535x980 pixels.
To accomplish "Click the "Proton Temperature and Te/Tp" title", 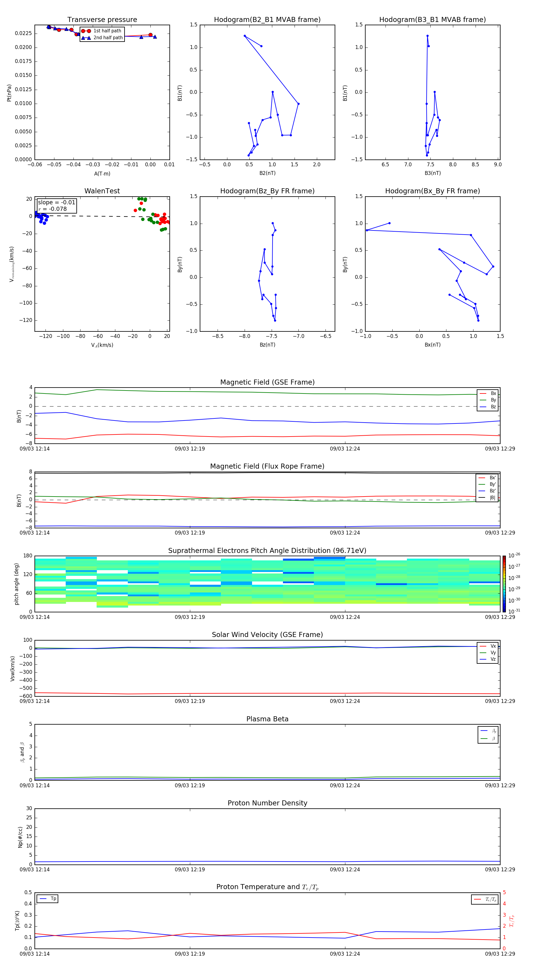I will coord(267,887).
